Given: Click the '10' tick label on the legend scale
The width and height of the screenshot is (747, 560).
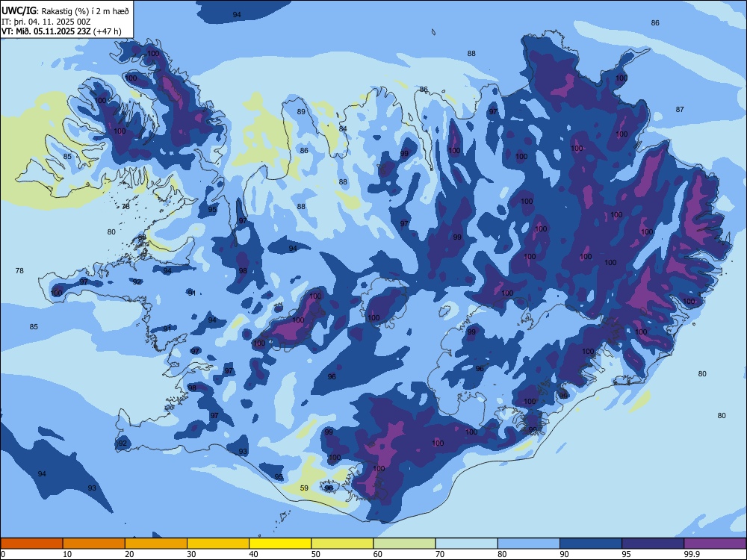Looking at the screenshot, I should point(67,554).
